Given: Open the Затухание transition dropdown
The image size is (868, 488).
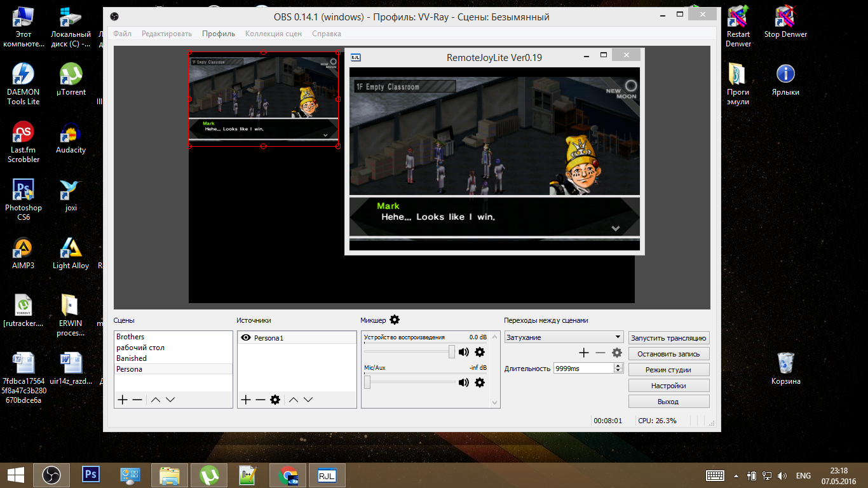Looking at the screenshot, I should (x=564, y=337).
